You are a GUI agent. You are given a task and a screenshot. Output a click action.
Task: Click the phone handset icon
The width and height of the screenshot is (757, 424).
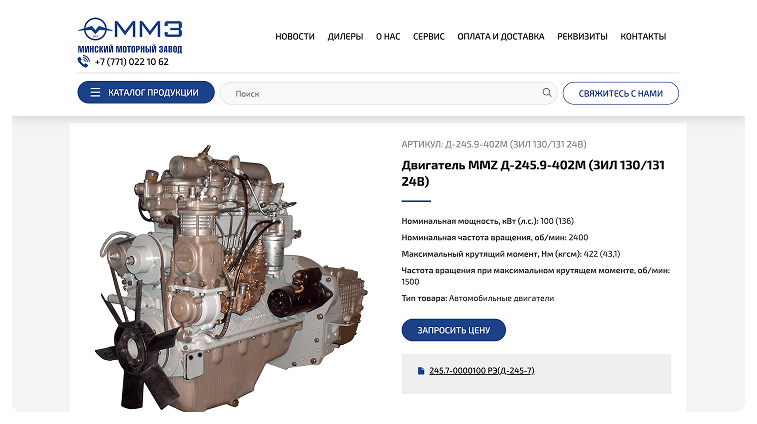84,61
